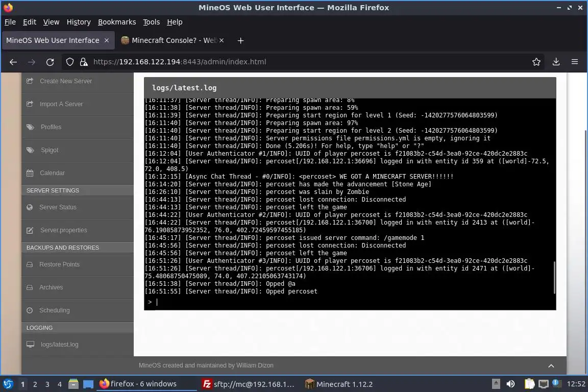Close the MineOS Web User Interface tab

click(107, 40)
